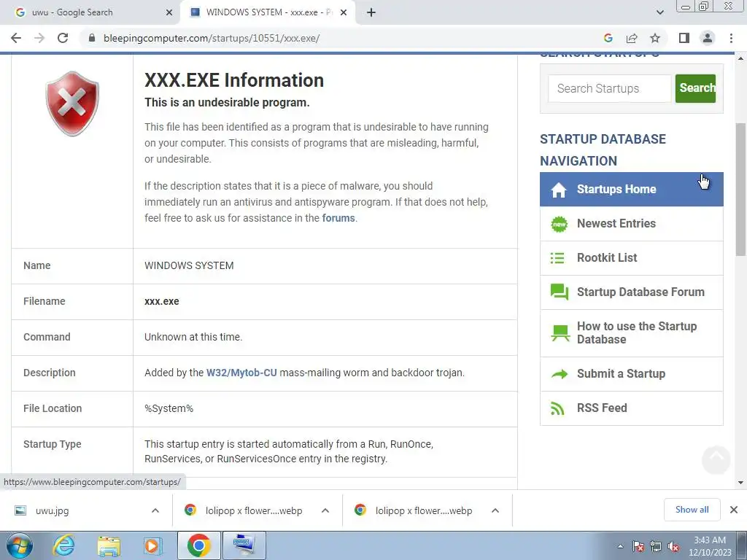747x560 pixels.
Task: Bookmark this page with the star icon
Action: click(x=655, y=38)
